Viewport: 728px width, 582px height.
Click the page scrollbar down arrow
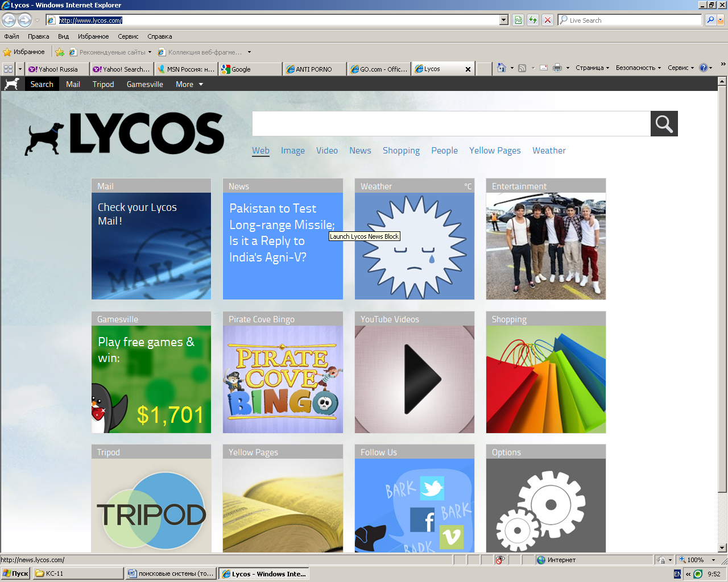[x=722, y=548]
